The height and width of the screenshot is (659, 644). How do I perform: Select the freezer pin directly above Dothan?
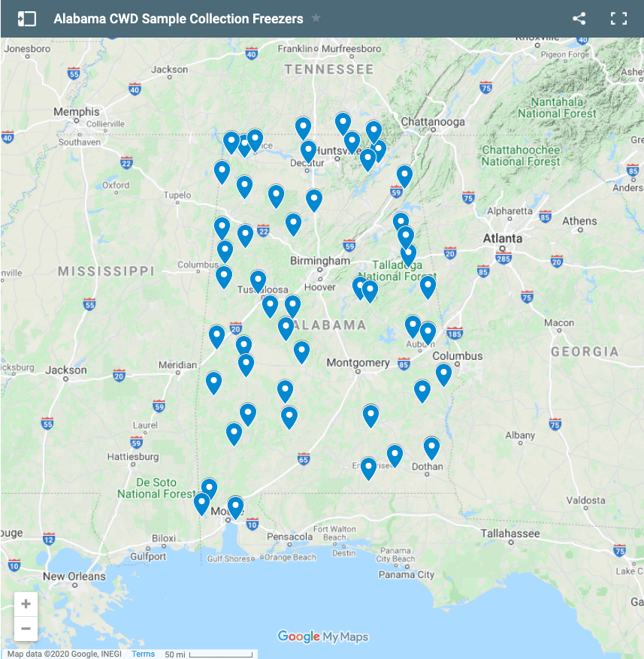431,446
